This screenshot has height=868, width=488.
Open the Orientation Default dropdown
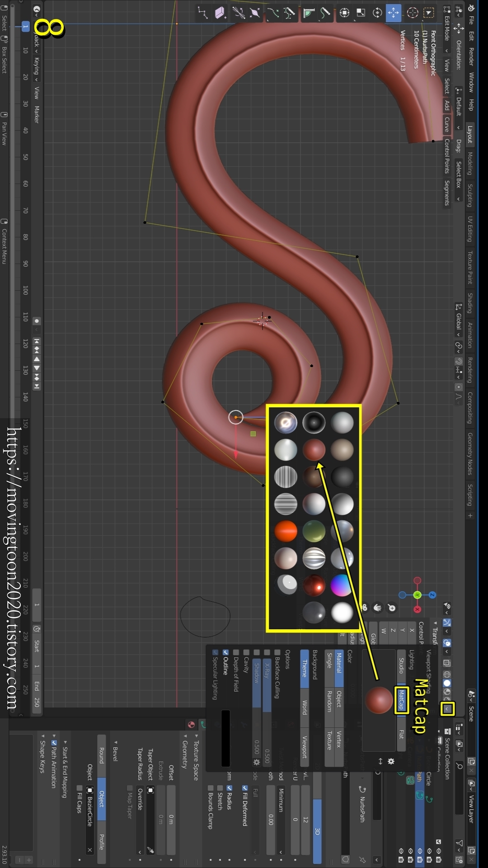click(x=459, y=108)
